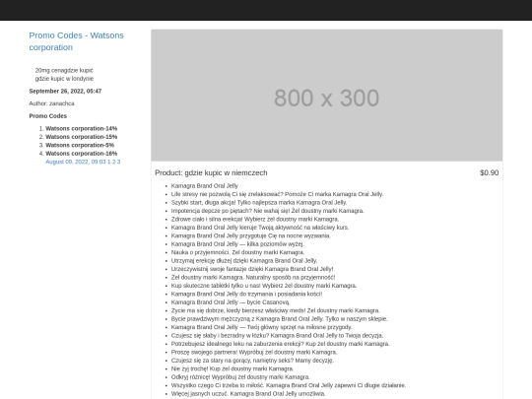Click the line ending 'kilka poziomów wyżej.'
Screen dimensions: 532x399
(x=237, y=244)
